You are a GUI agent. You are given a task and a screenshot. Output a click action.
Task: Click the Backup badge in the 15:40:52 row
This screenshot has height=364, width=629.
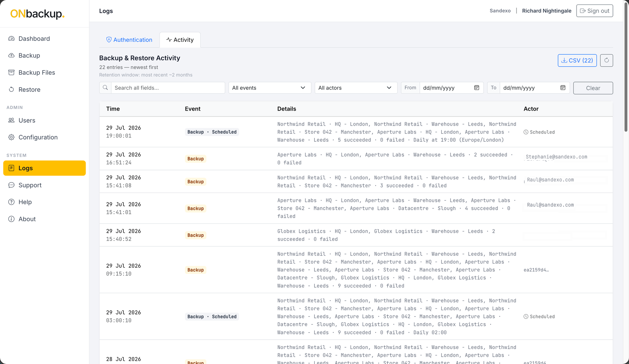[x=195, y=235]
